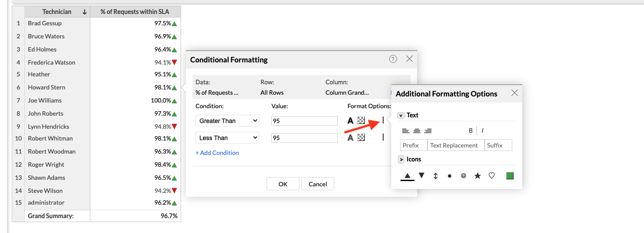Align text center
The width and height of the screenshot is (644, 233).
point(417,130)
